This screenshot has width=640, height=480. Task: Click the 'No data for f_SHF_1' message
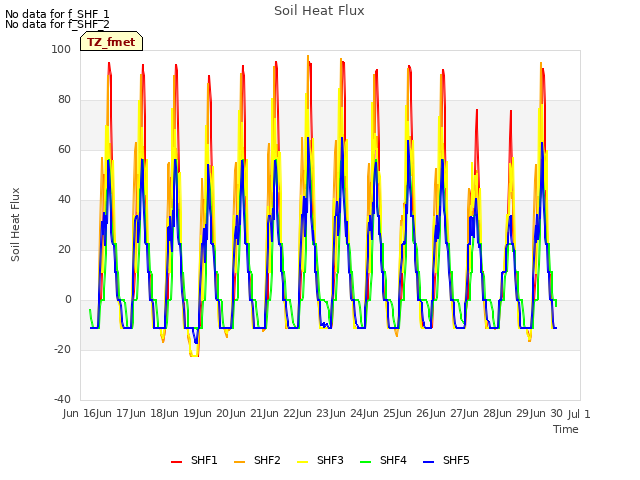(57, 14)
